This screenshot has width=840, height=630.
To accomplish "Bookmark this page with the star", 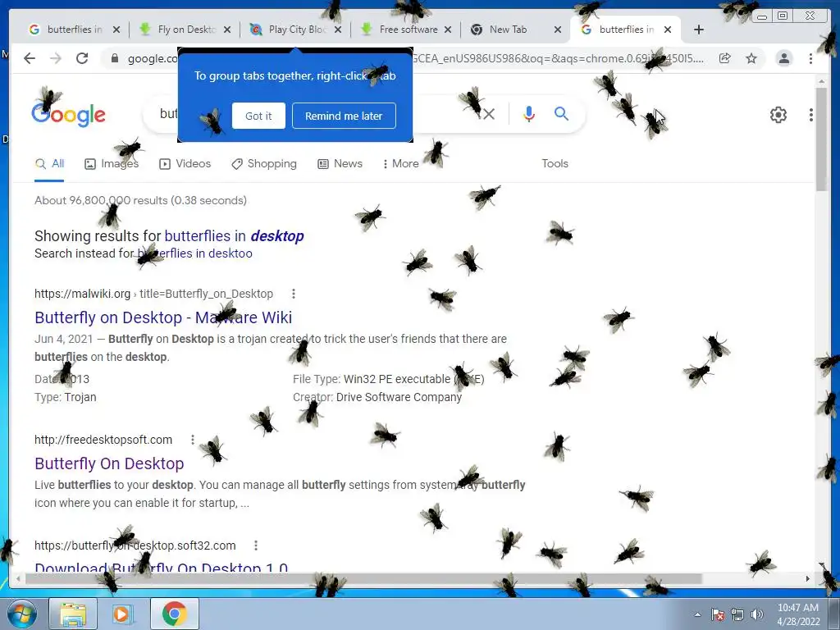I will [751, 58].
